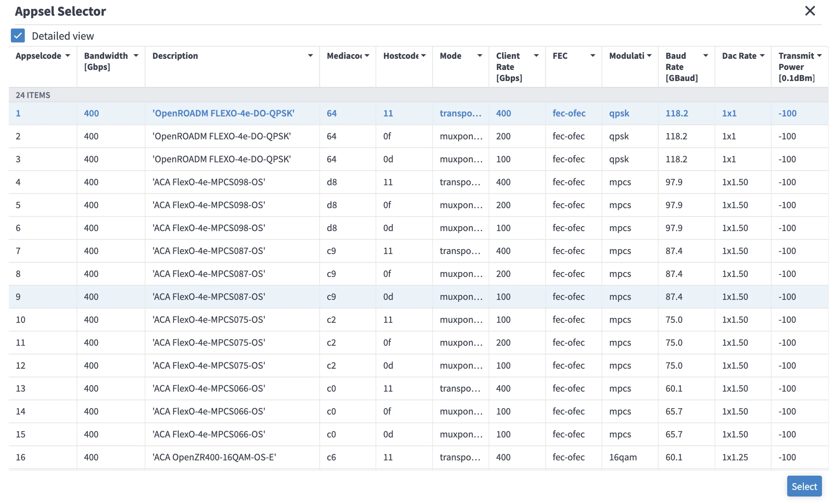Click baud rate 65.7 in row 14

(x=674, y=411)
